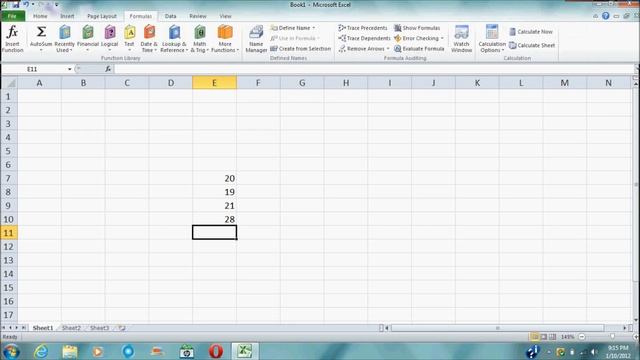Expand the Remove Arrows dropdown arrow

click(x=387, y=49)
